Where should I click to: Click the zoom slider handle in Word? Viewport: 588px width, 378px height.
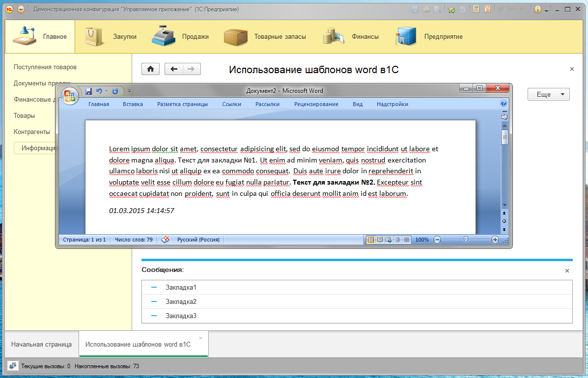tap(466, 240)
